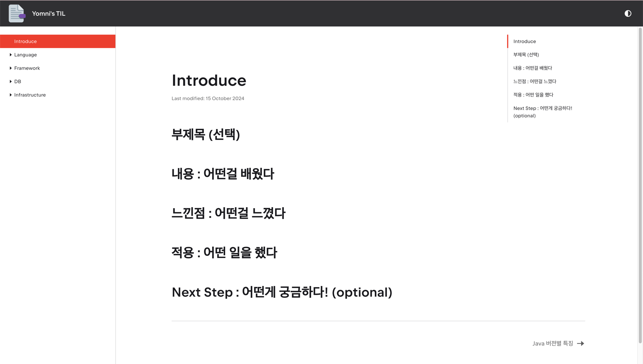Expand the Infrastructure section arrow
The image size is (643, 364).
click(x=10, y=95)
